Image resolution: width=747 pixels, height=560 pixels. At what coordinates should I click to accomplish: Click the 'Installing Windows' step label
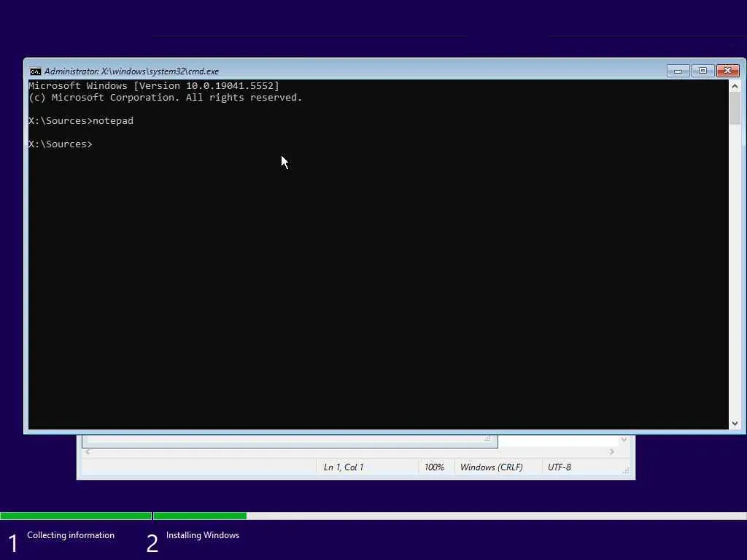coord(203,535)
